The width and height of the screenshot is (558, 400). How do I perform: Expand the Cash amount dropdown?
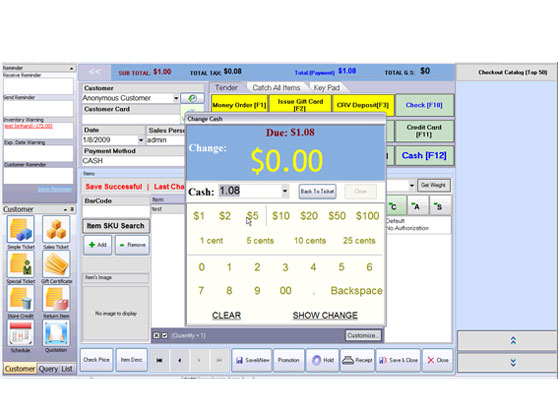click(x=285, y=191)
